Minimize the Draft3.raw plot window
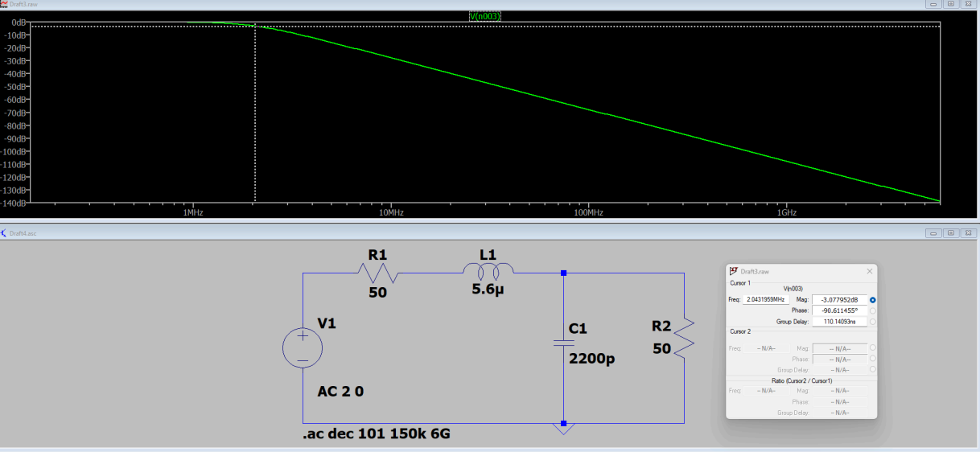Image resolution: width=980 pixels, height=452 pixels. 933,4
